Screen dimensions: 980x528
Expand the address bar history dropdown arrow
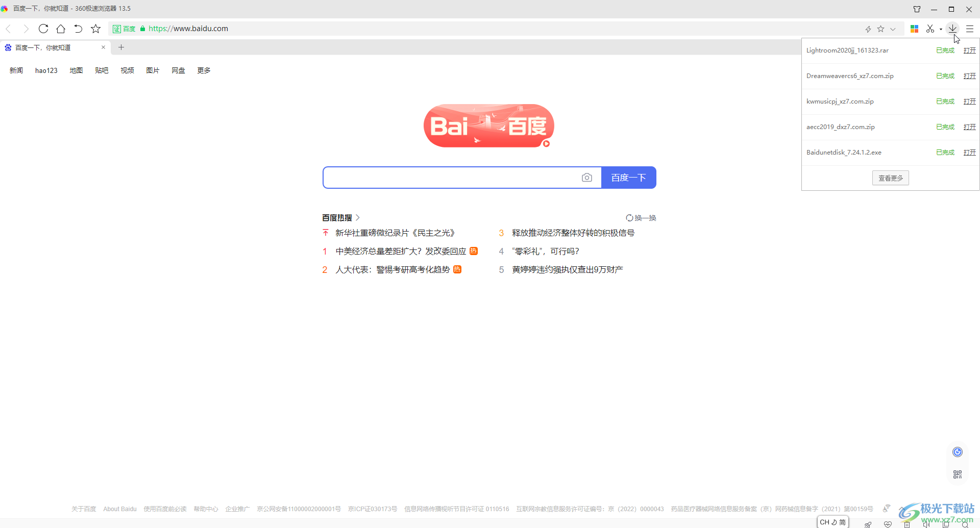coord(893,29)
